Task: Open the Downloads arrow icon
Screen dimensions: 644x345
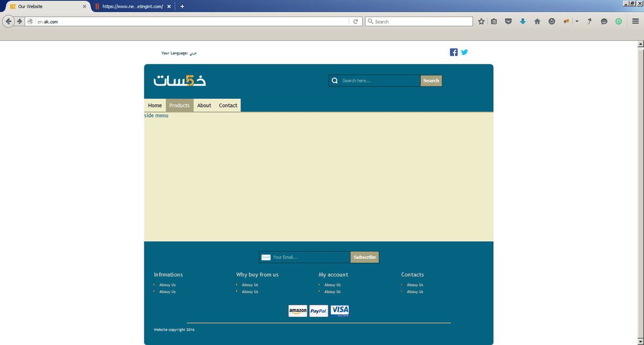Action: (x=523, y=21)
